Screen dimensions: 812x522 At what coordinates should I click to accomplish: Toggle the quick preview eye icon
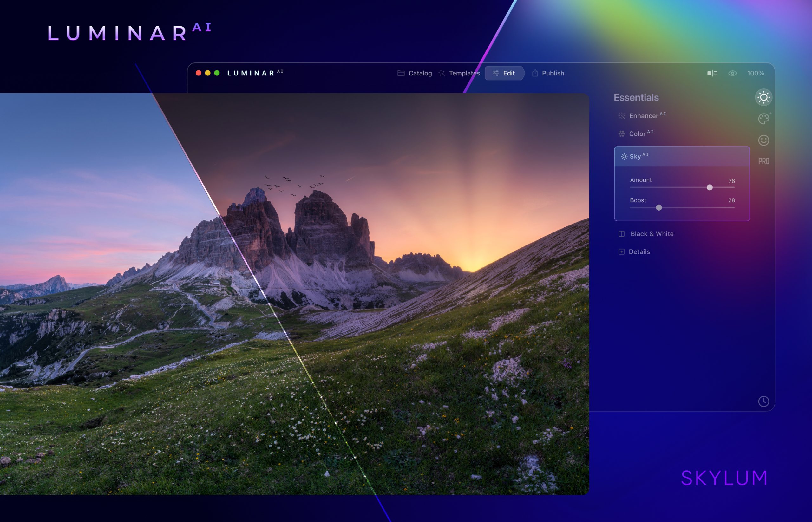[x=733, y=73]
